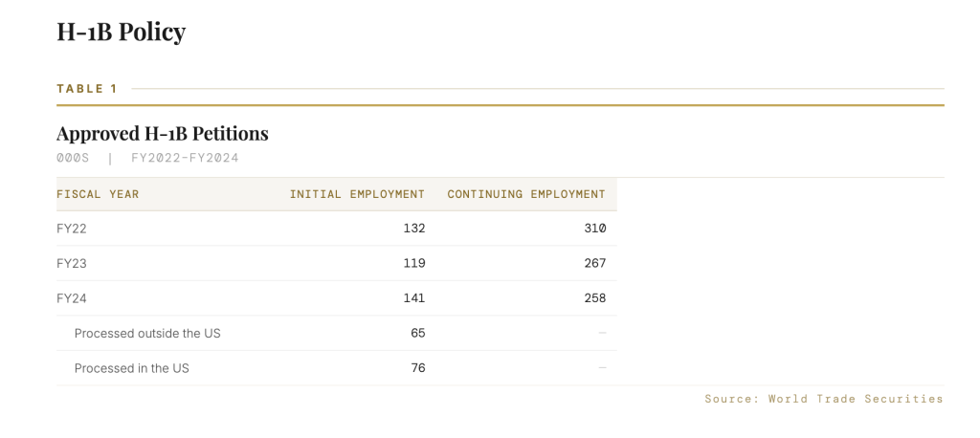Click the Fiscal Year column header
Viewport: 980px width, 438px height.
[98, 194]
